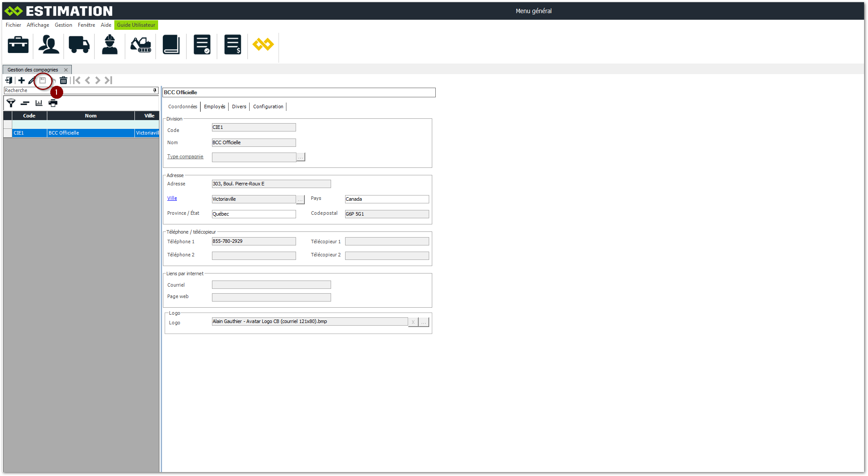The image size is (868, 476).
Task: Click the invoice with dollar sign icon
Action: (233, 45)
